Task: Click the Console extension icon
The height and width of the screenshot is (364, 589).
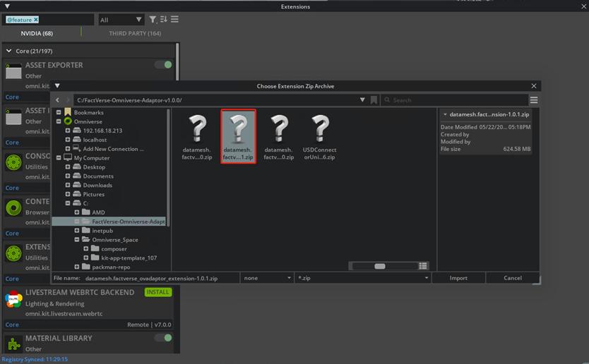Action: coord(13,162)
